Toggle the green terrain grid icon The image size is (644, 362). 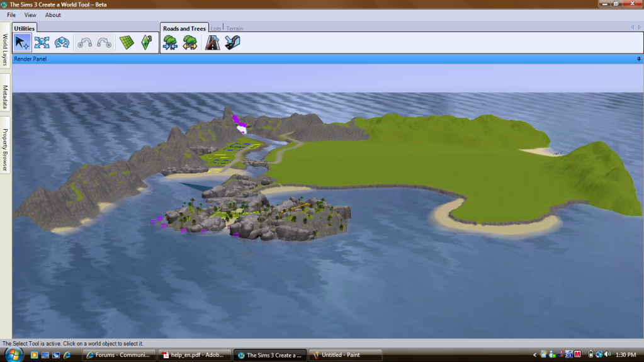(x=127, y=43)
